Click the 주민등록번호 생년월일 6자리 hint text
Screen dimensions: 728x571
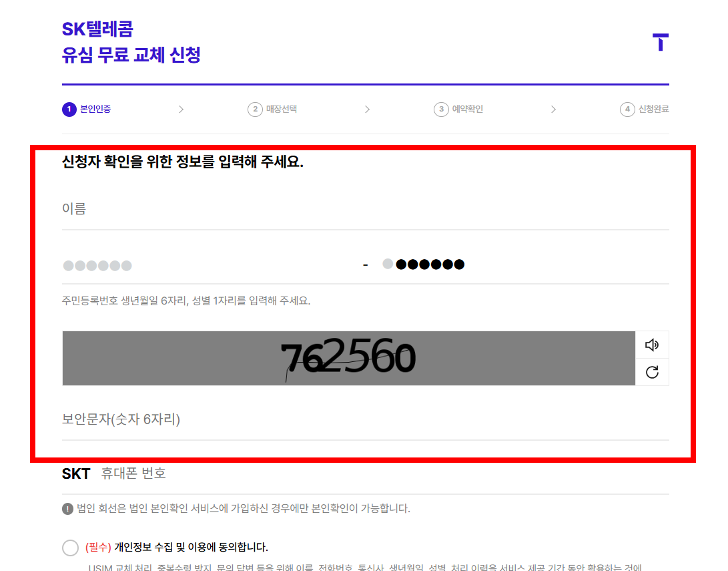(186, 301)
